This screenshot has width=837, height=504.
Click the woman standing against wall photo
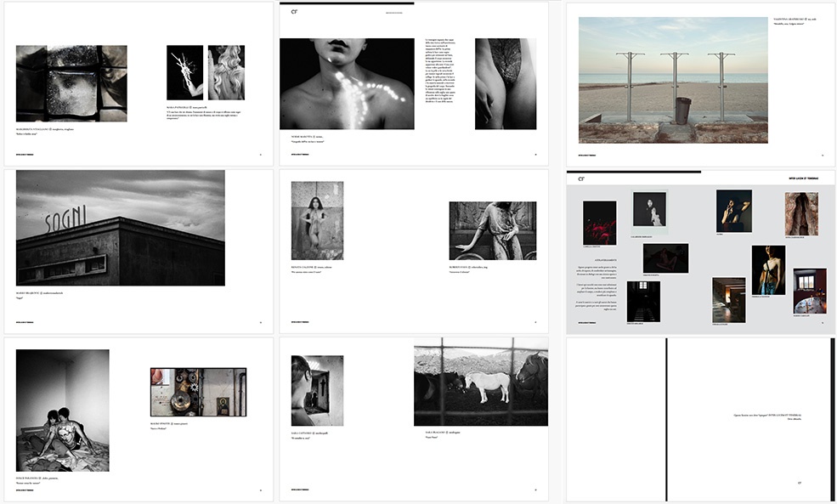pos(317,220)
